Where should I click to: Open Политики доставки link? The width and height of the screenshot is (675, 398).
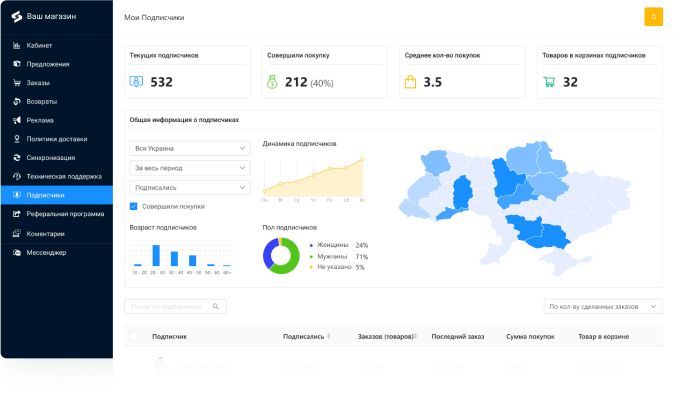click(x=57, y=139)
